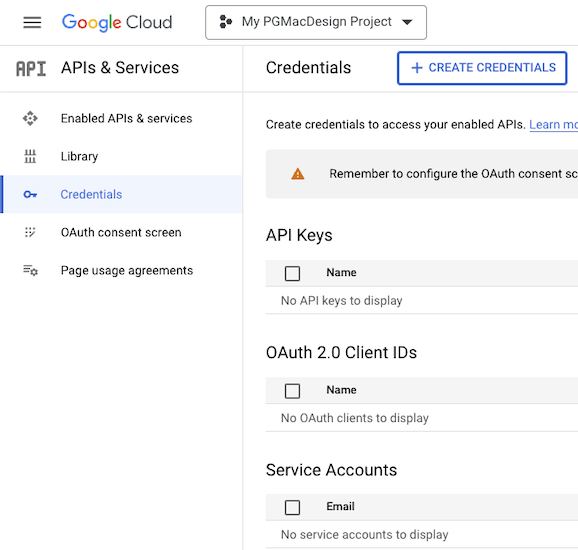
Task: Open OAuth consent screen settings
Action: click(x=121, y=232)
